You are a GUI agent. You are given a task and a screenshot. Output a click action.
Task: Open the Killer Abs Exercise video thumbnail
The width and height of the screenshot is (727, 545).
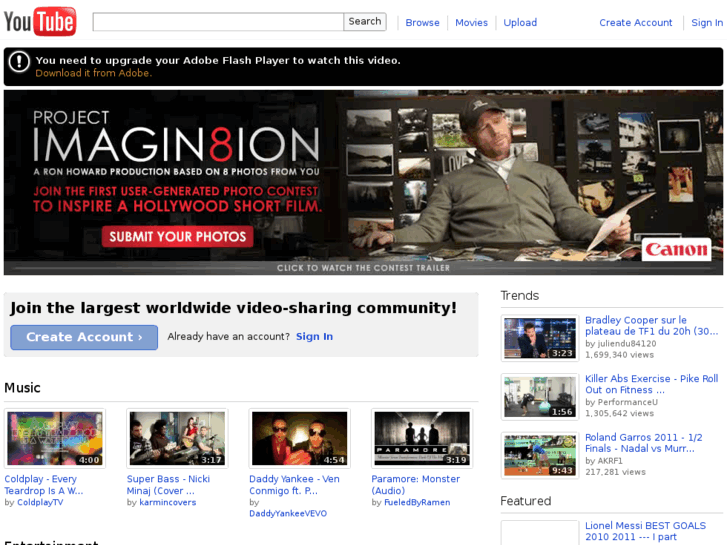coord(540,397)
